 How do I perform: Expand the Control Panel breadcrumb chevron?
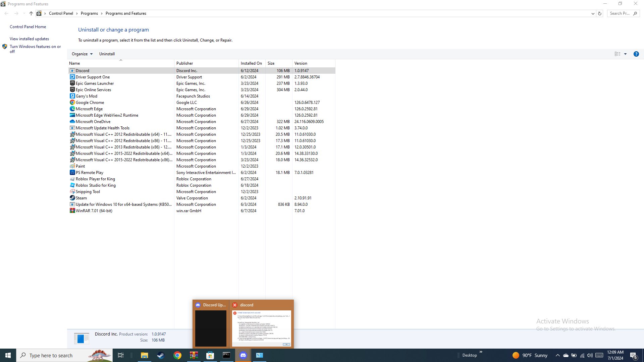tap(77, 13)
